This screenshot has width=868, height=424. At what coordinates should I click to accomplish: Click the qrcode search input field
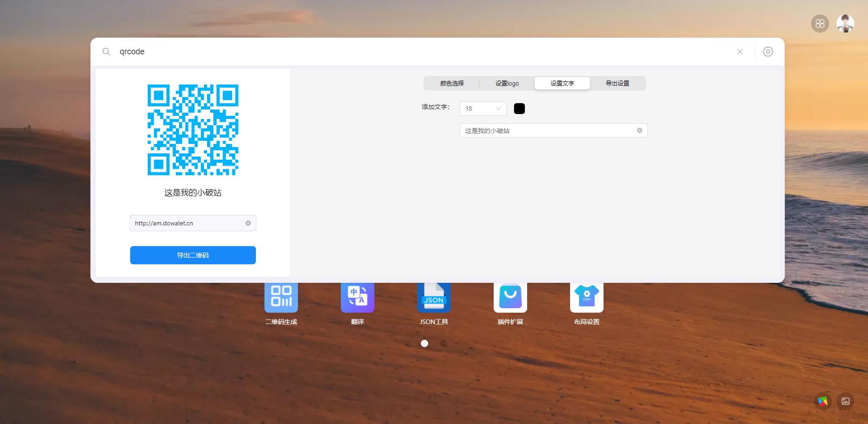coord(425,52)
